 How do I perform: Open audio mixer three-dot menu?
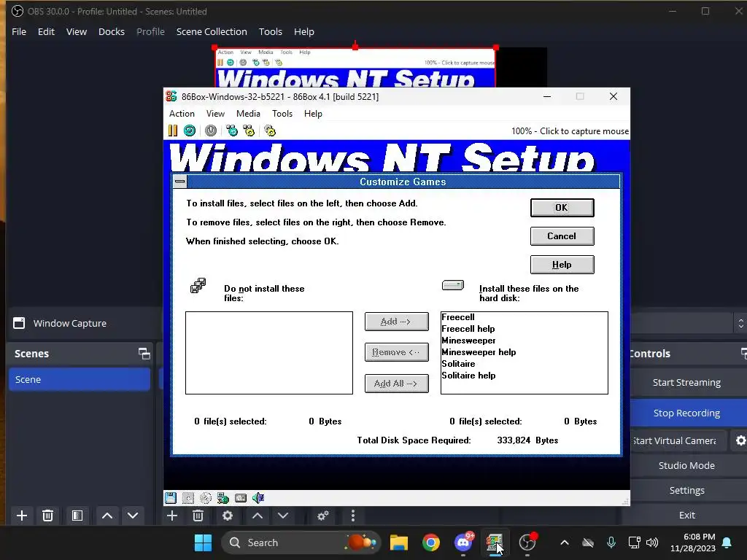[353, 516]
